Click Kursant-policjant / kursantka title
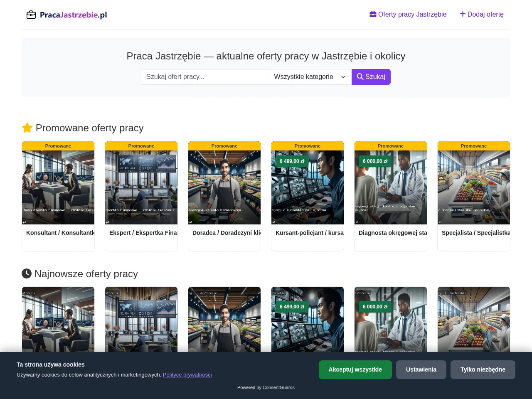 [x=310, y=233]
